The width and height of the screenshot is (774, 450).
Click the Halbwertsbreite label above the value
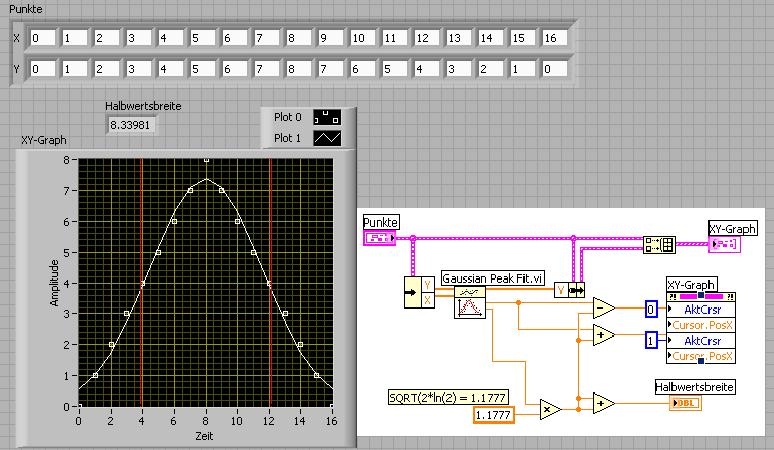143,106
